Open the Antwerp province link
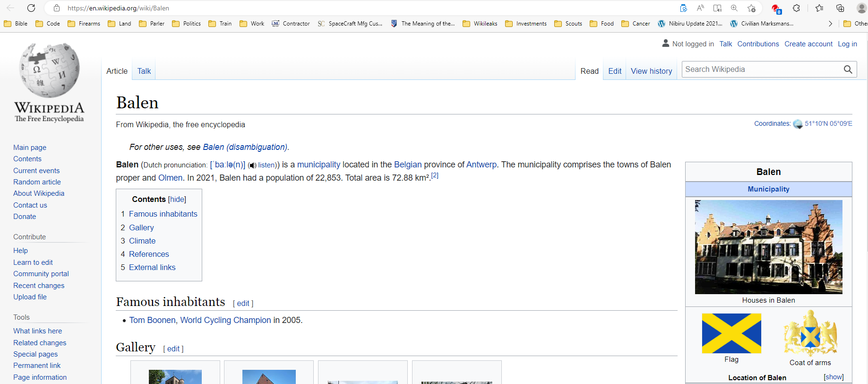The image size is (868, 384). pos(481,165)
